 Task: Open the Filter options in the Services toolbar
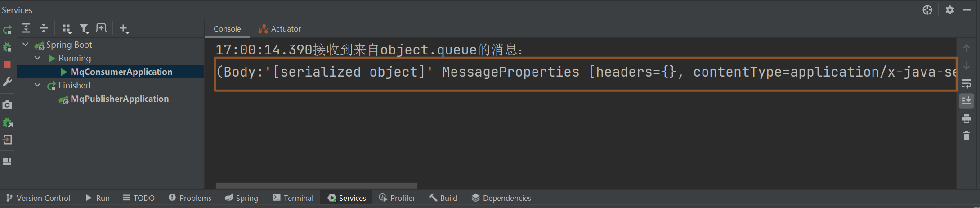point(84,29)
